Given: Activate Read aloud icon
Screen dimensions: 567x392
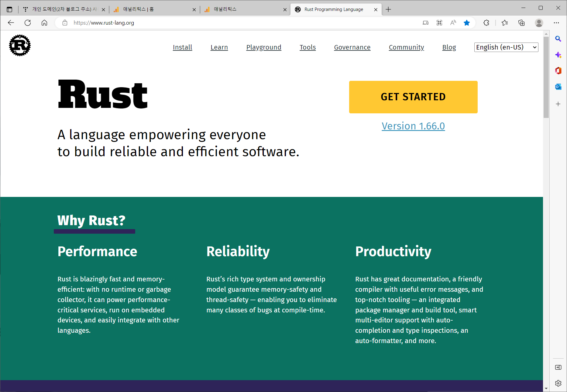Looking at the screenshot, I should [x=453, y=23].
